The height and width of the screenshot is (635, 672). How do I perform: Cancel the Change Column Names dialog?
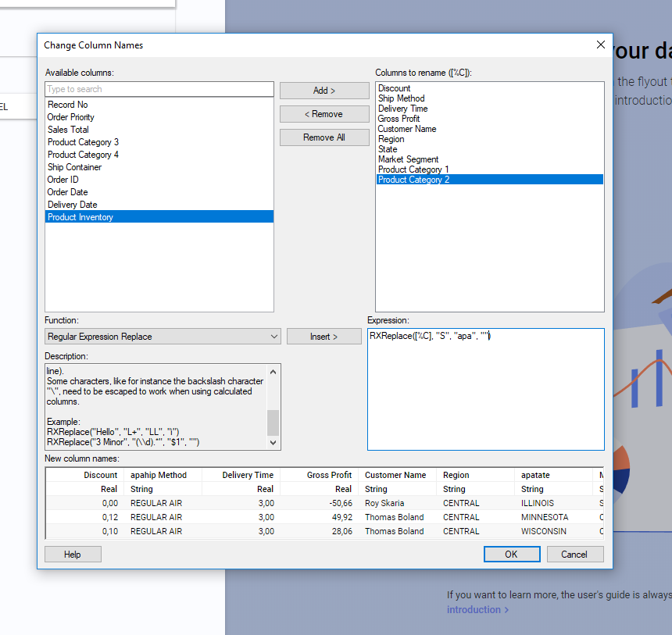[x=575, y=554]
